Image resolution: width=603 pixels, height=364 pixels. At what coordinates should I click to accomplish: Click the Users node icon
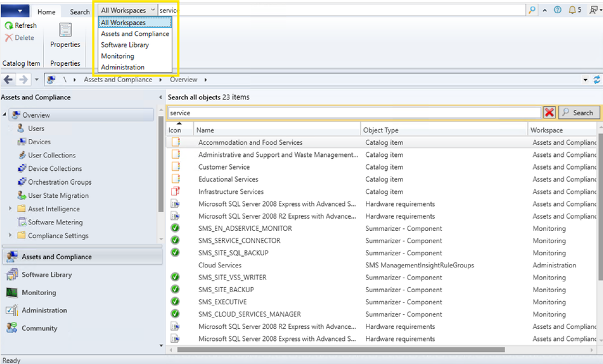[x=21, y=128]
